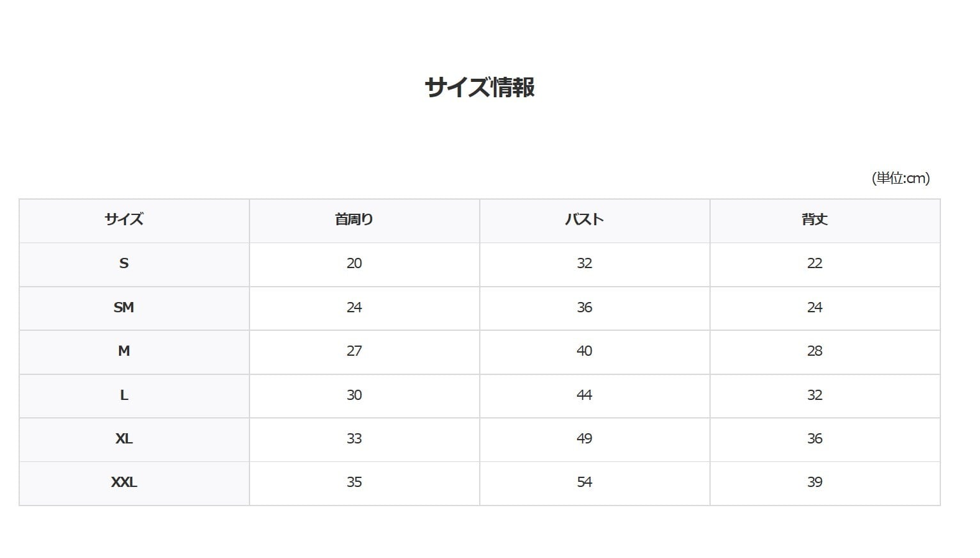
Task: Click the 背丈 column header
Action: pos(814,219)
